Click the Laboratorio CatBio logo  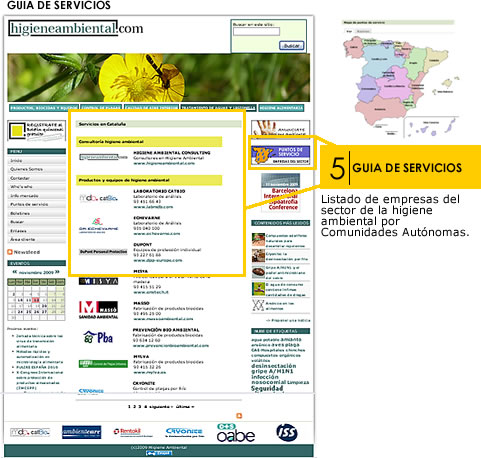point(99,198)
